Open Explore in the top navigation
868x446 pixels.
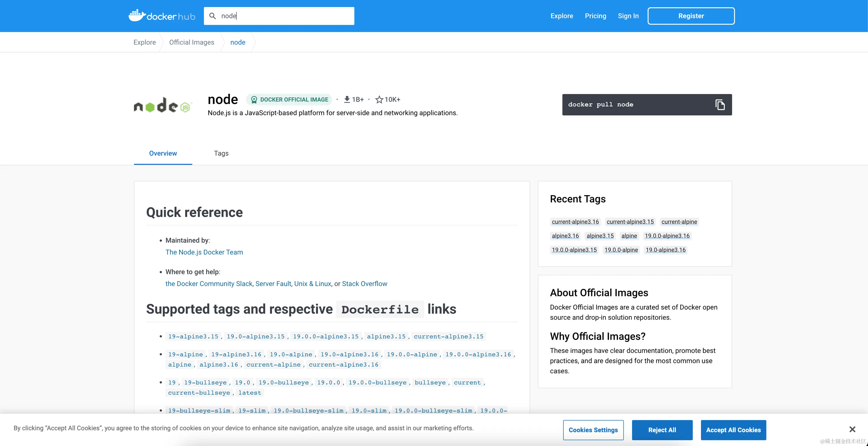click(x=561, y=16)
